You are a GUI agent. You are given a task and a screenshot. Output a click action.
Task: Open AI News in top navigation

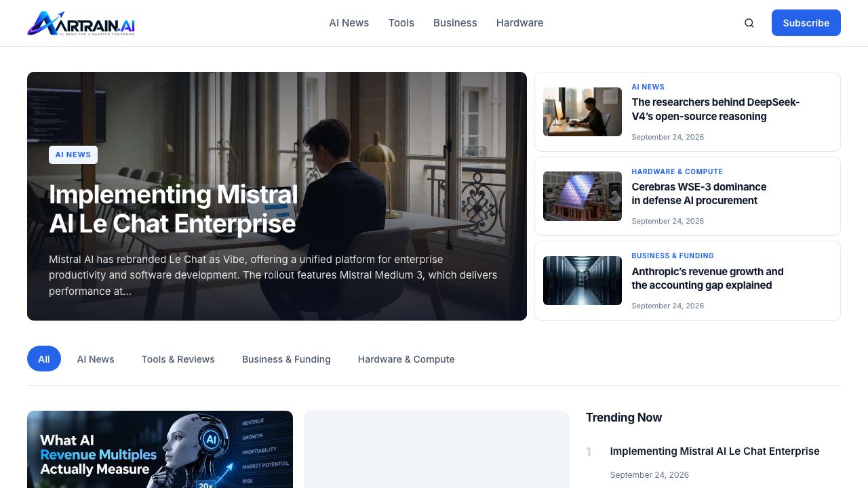point(349,23)
